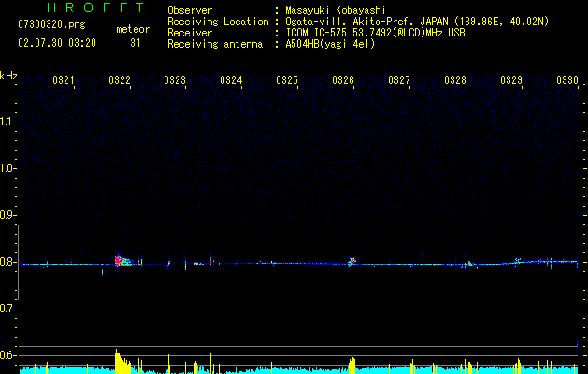Click the 1.0 kHz axis label
This screenshot has width=588, height=374.
click(x=7, y=168)
